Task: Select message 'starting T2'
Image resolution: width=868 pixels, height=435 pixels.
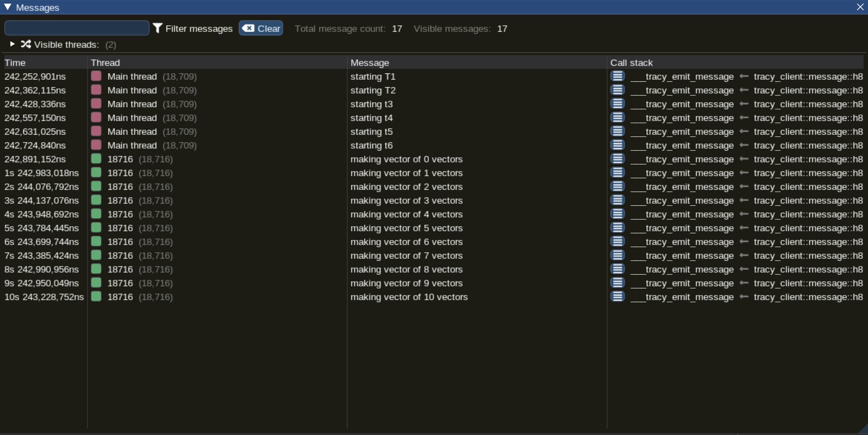Action: pos(373,90)
